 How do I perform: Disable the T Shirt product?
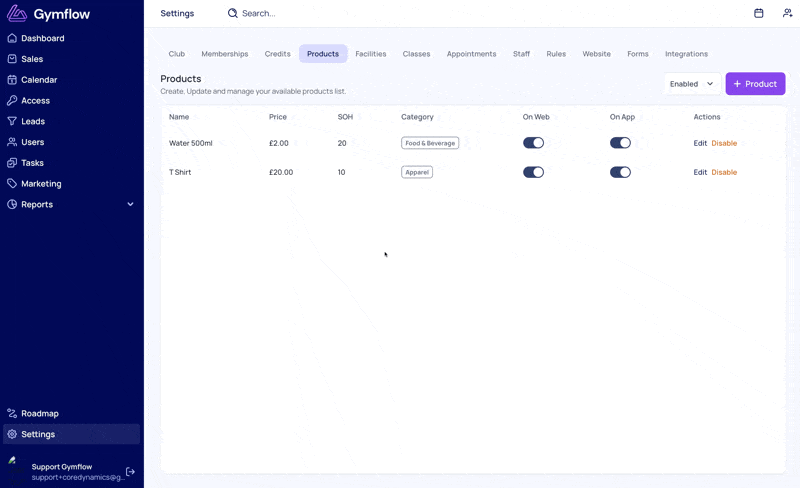pyautogui.click(x=724, y=172)
